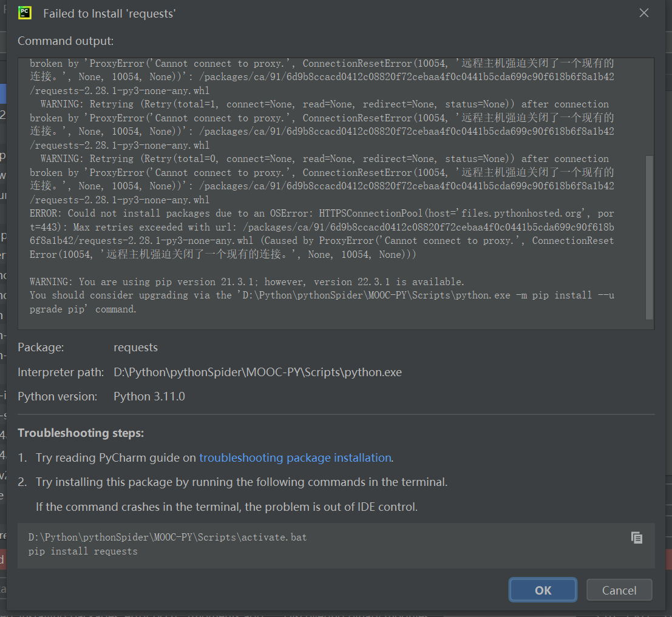Viewport: 672px width, 617px height.
Task: Click the PyCharm logo in the title bar
Action: pos(25,13)
